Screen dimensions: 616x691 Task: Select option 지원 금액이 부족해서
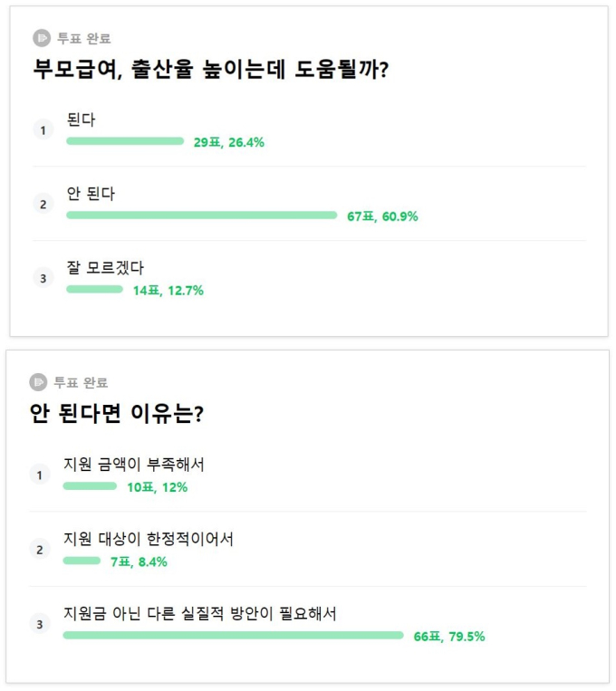[x=133, y=464]
